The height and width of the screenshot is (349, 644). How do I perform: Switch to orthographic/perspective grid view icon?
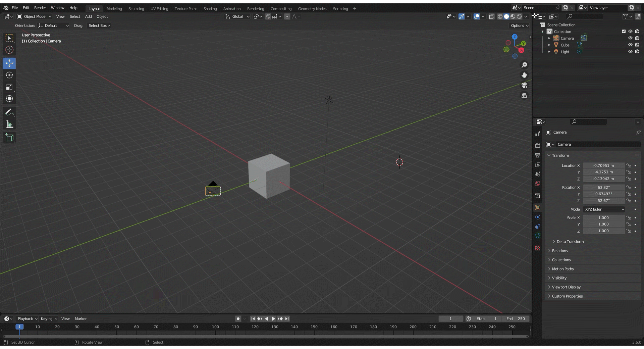pyautogui.click(x=524, y=96)
